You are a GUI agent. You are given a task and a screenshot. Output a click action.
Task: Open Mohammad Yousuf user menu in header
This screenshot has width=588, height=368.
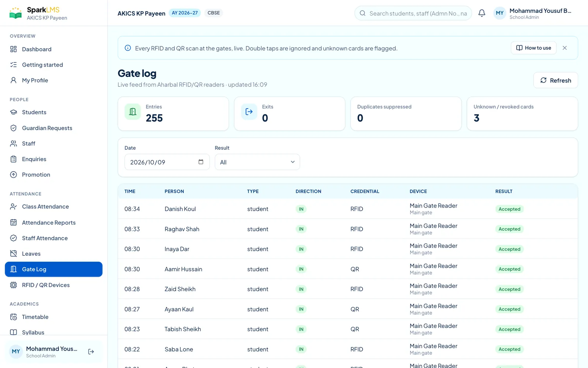click(533, 13)
